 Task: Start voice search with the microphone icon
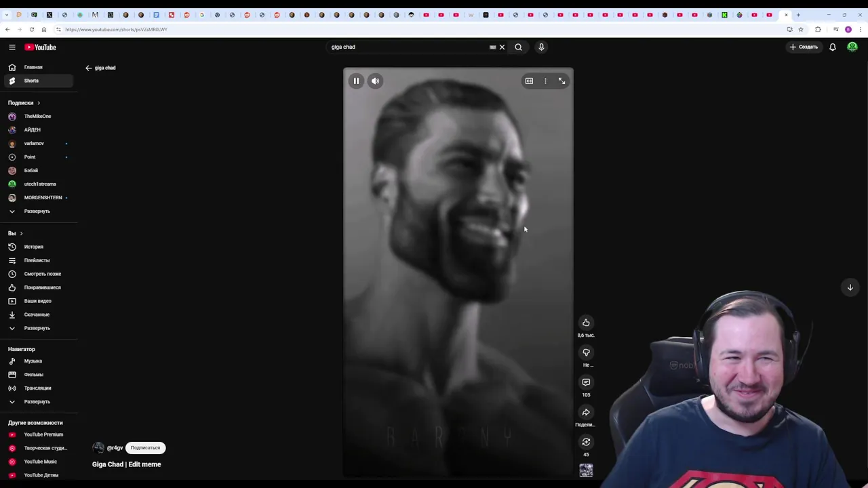(541, 47)
